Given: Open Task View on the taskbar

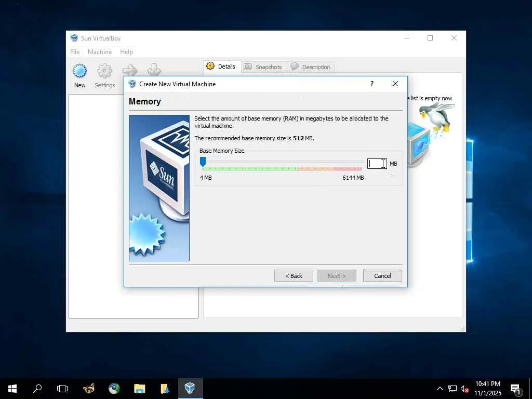Looking at the screenshot, I should pyautogui.click(x=62, y=389).
